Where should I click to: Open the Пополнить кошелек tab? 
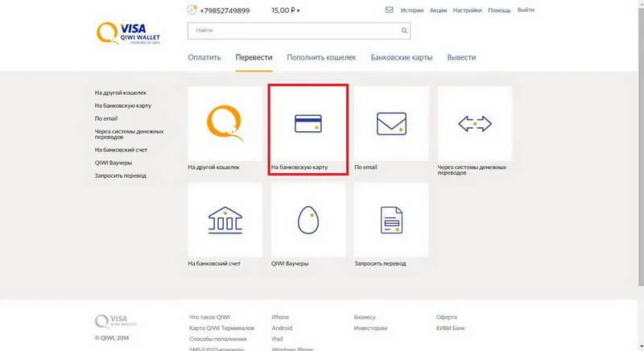(321, 57)
